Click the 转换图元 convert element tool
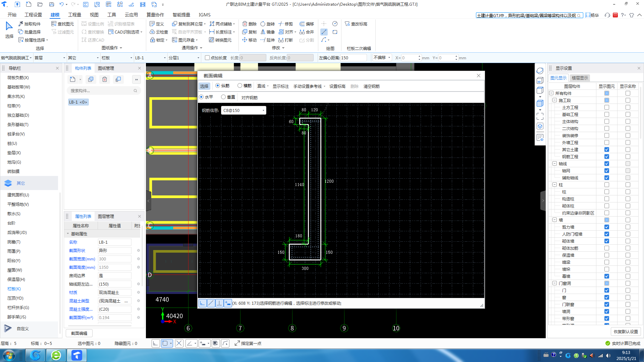 pyautogui.click(x=220, y=40)
